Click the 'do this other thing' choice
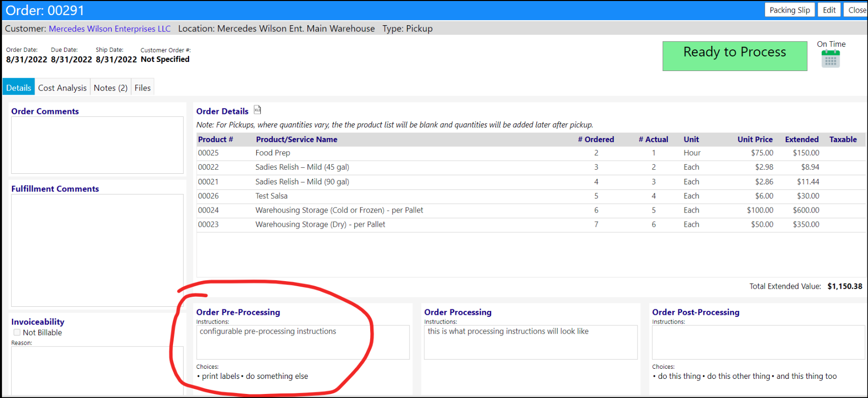This screenshot has height=398, width=868. click(x=739, y=376)
